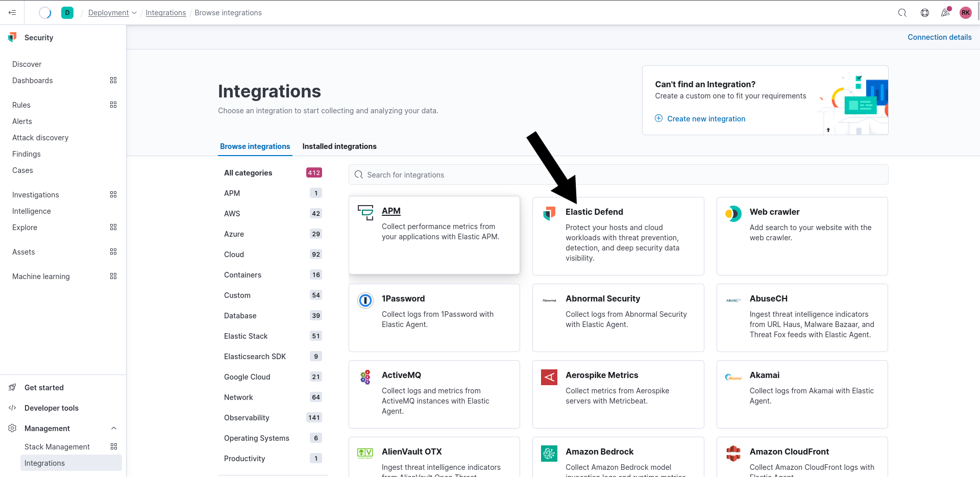Focus the Search for integrations field

pos(618,174)
